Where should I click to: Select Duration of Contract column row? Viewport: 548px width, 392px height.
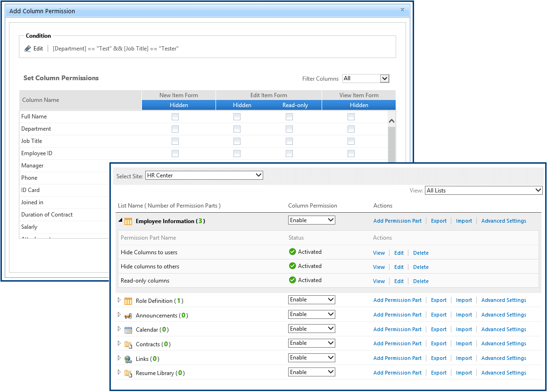[64, 215]
